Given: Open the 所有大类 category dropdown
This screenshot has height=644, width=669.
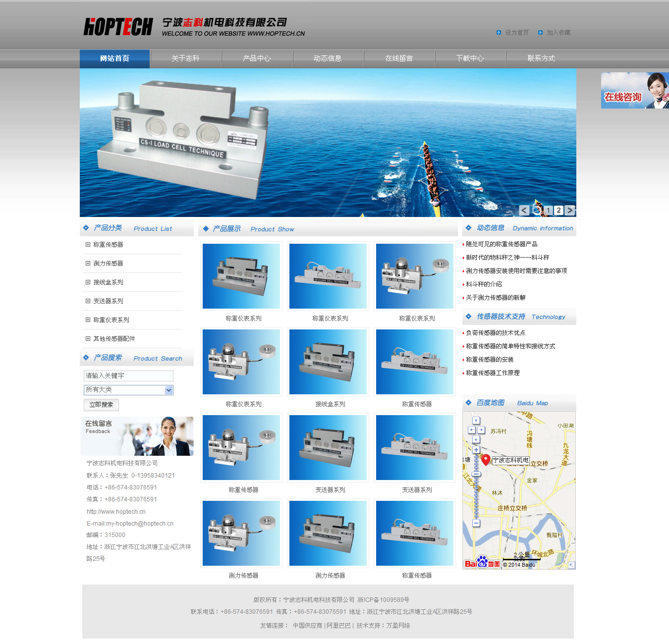Looking at the screenshot, I should point(169,390).
